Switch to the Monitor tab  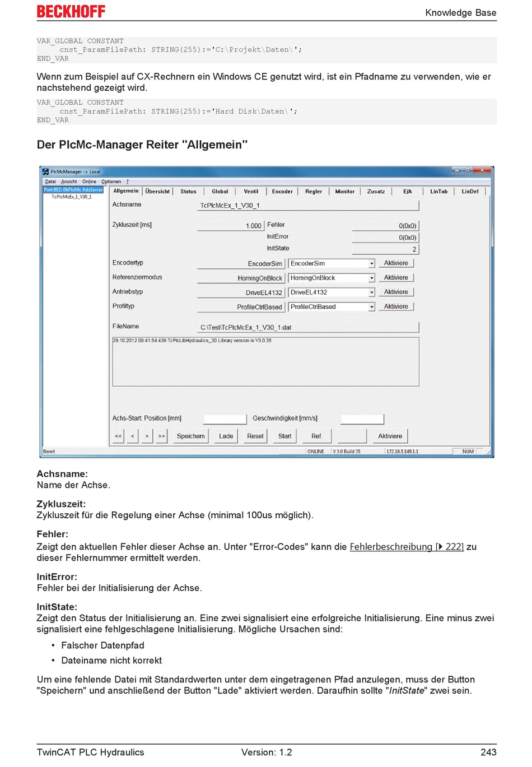tap(345, 192)
